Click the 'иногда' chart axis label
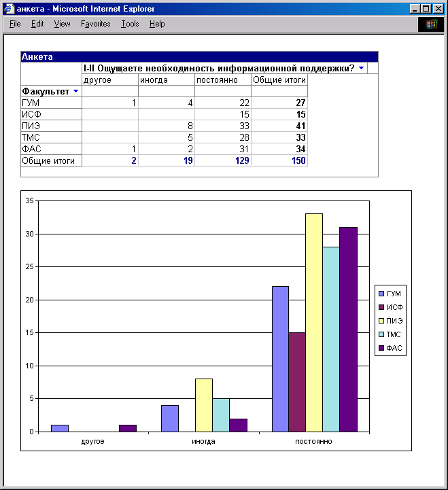 pyautogui.click(x=203, y=441)
